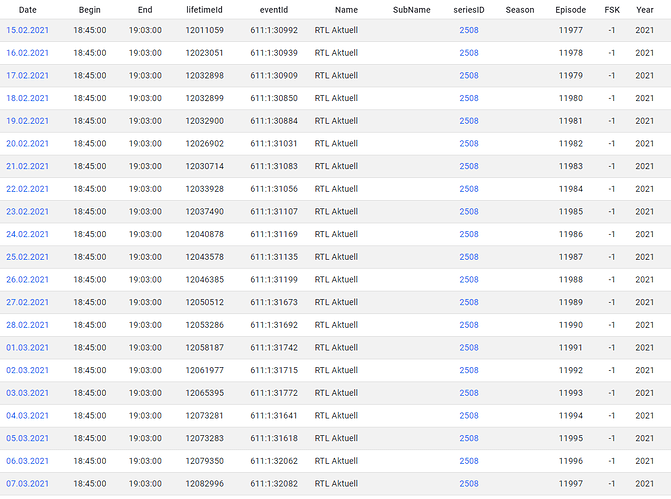This screenshot has width=671, height=499.
Task: Open the 17.02.2021 date link
Action: coord(27,76)
